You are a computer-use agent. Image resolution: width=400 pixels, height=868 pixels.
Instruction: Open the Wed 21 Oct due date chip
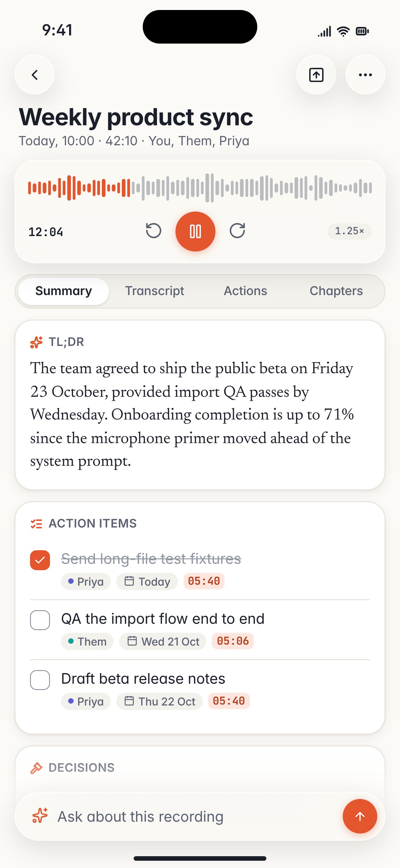pyautogui.click(x=162, y=641)
